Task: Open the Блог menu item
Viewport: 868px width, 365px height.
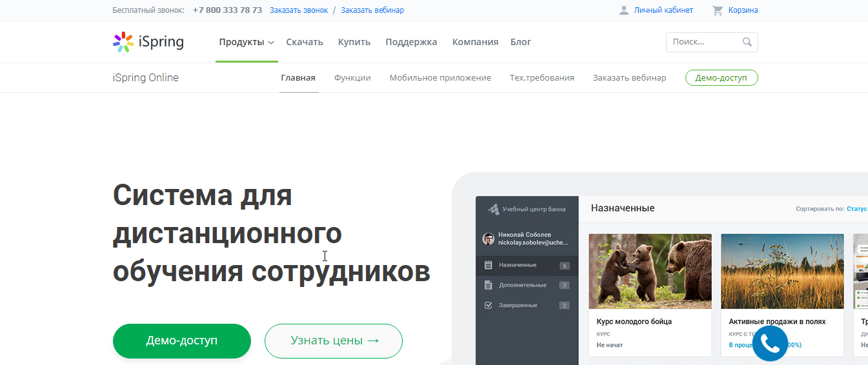Action: [521, 42]
